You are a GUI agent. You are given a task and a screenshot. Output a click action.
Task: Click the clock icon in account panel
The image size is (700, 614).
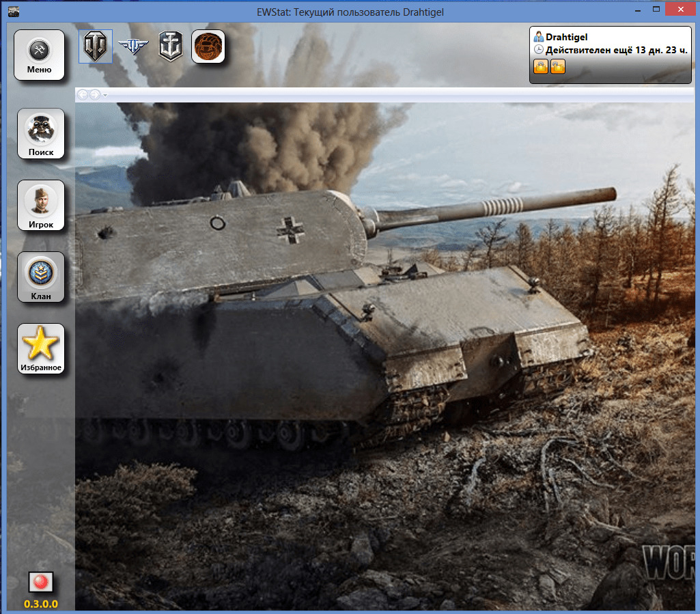coord(539,50)
